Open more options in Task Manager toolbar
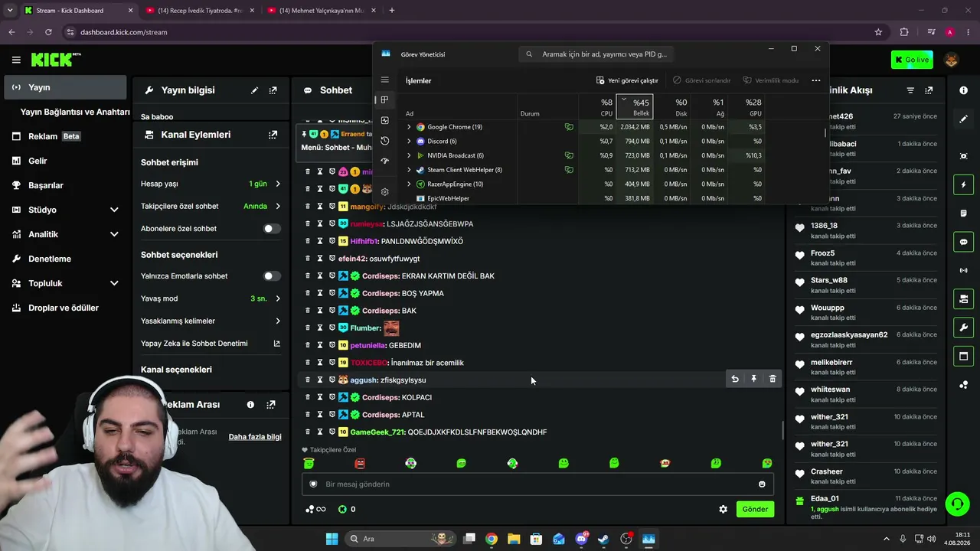The width and height of the screenshot is (980, 551). pyautogui.click(x=816, y=80)
